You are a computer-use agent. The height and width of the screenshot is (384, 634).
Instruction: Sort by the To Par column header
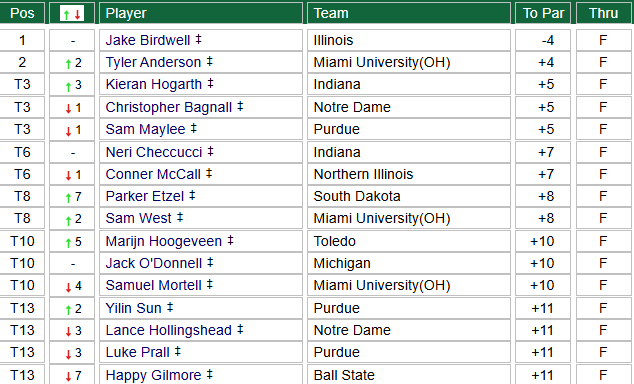543,13
